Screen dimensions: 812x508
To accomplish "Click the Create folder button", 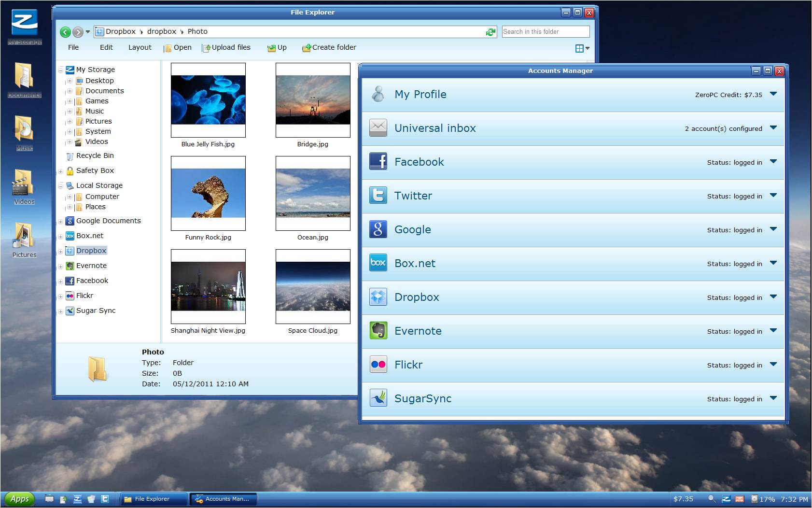I will 329,47.
